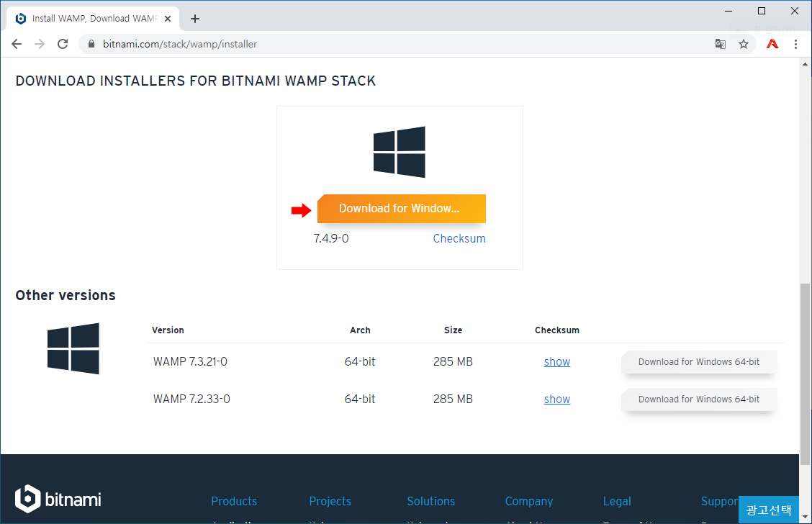Open the Projects footer menu
This screenshot has height=524, width=812.
tap(330, 501)
